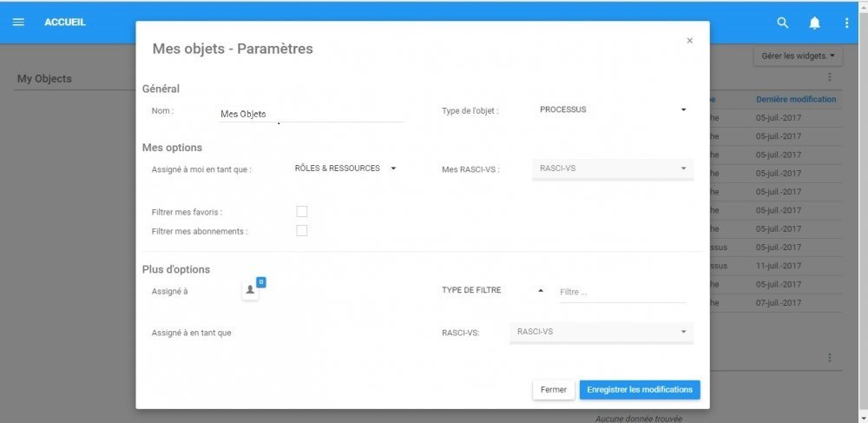The image size is (868, 423).
Task: Click the Filtre text field
Action: [x=622, y=292]
